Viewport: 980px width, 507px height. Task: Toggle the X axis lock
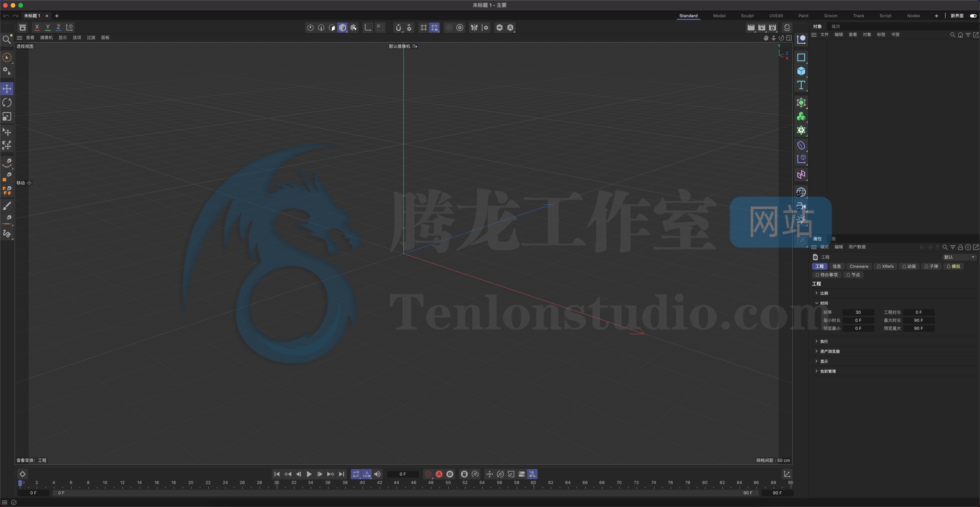tap(37, 28)
